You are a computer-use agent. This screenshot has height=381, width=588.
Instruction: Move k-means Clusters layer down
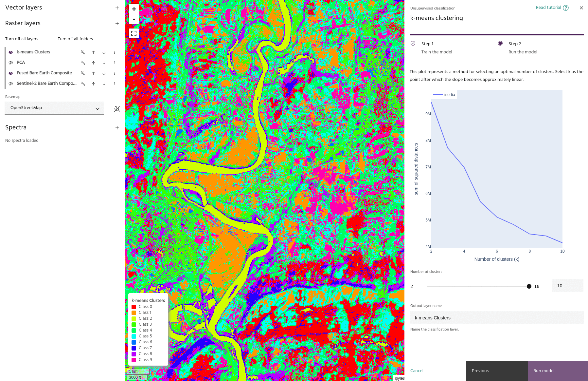point(104,52)
